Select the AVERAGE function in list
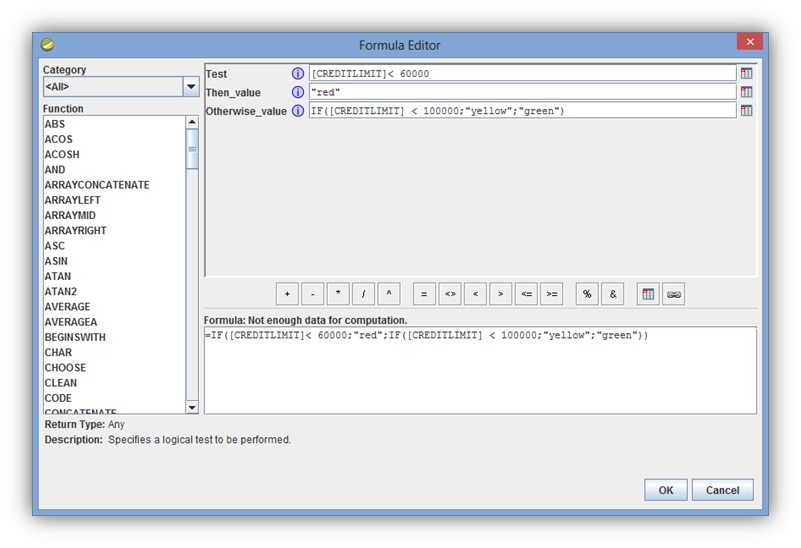 tap(67, 307)
